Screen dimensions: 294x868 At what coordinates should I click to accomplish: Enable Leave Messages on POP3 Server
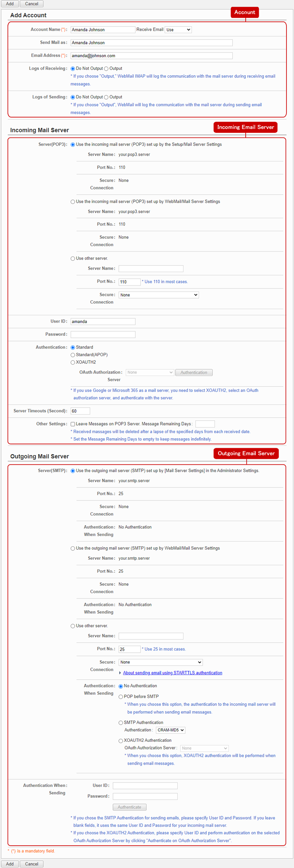click(x=73, y=424)
